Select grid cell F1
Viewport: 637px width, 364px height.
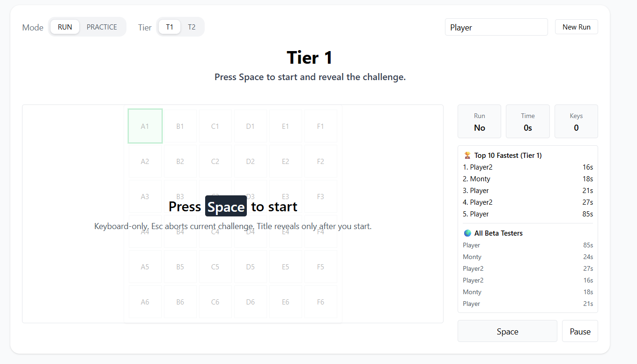(320, 126)
